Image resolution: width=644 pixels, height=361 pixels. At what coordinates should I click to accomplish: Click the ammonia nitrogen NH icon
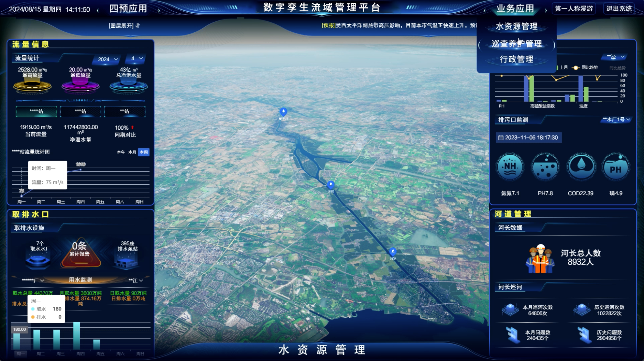click(x=510, y=167)
